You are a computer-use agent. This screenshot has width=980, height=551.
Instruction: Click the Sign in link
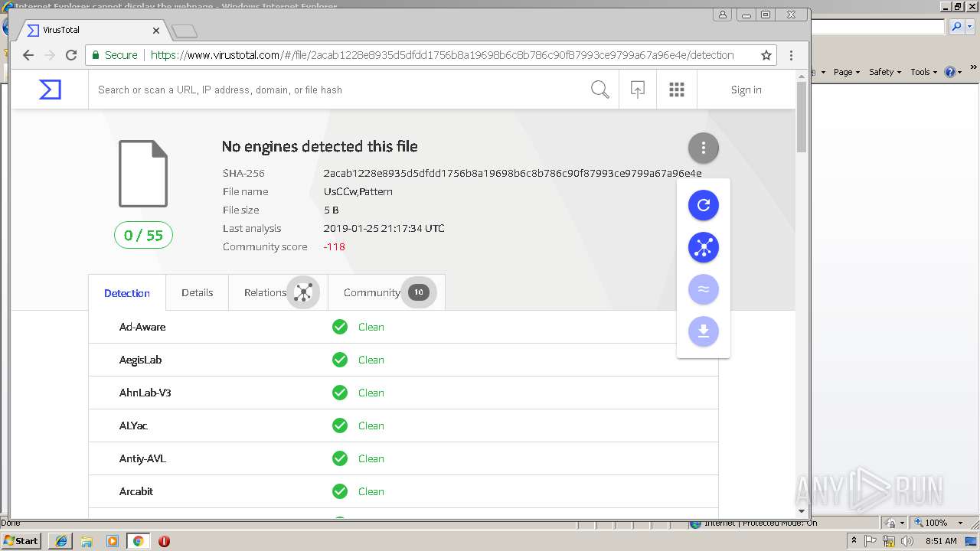point(746,90)
